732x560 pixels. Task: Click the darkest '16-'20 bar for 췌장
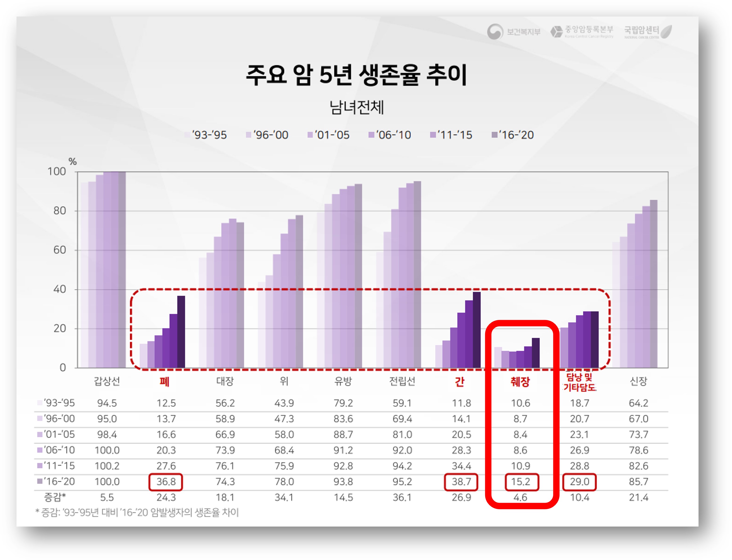(x=536, y=353)
